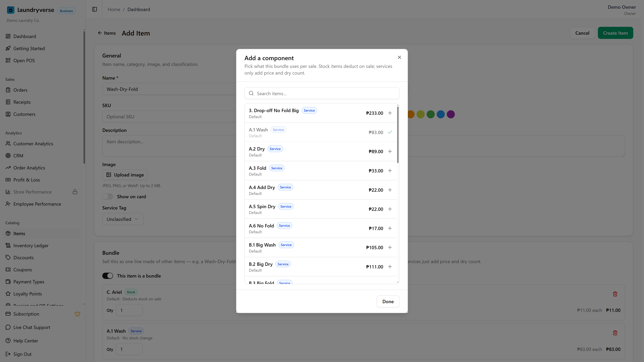Click the Optional SKU field
The image size is (644, 362).
point(169,117)
